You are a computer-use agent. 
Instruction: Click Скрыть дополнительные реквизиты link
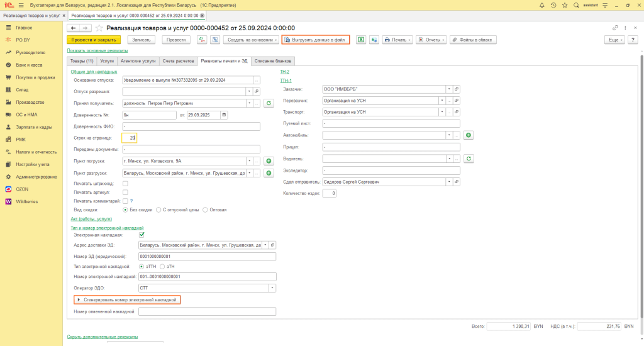(103, 337)
